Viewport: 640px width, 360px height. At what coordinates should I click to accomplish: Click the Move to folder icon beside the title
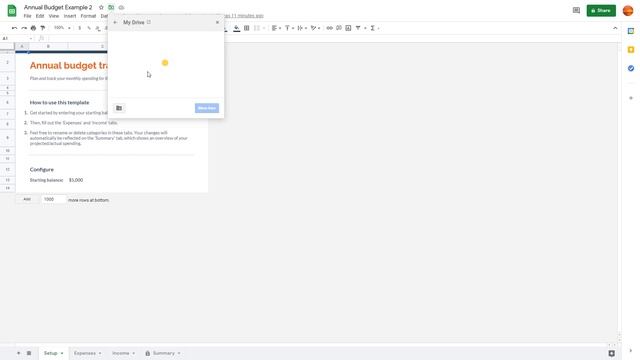pos(111,7)
